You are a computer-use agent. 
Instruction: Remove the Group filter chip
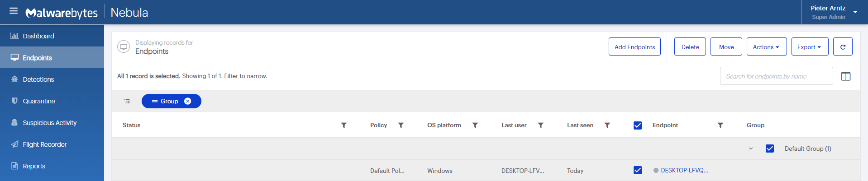pos(187,101)
